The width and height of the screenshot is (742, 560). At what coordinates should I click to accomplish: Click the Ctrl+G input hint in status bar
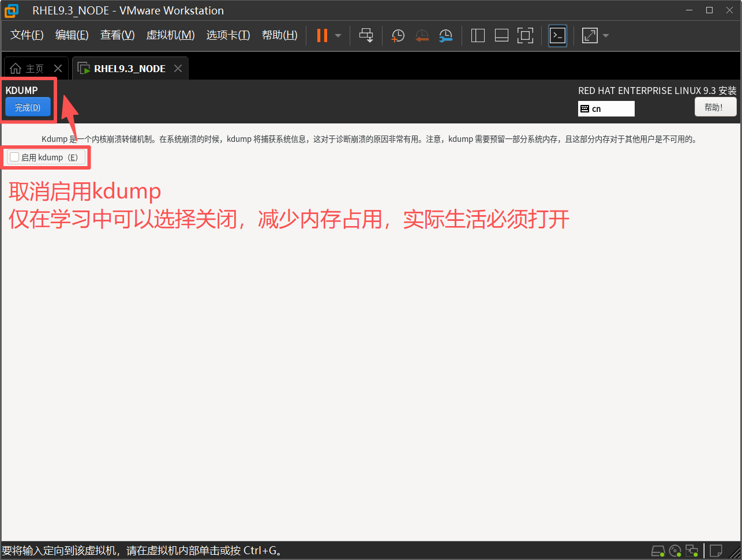click(x=142, y=551)
